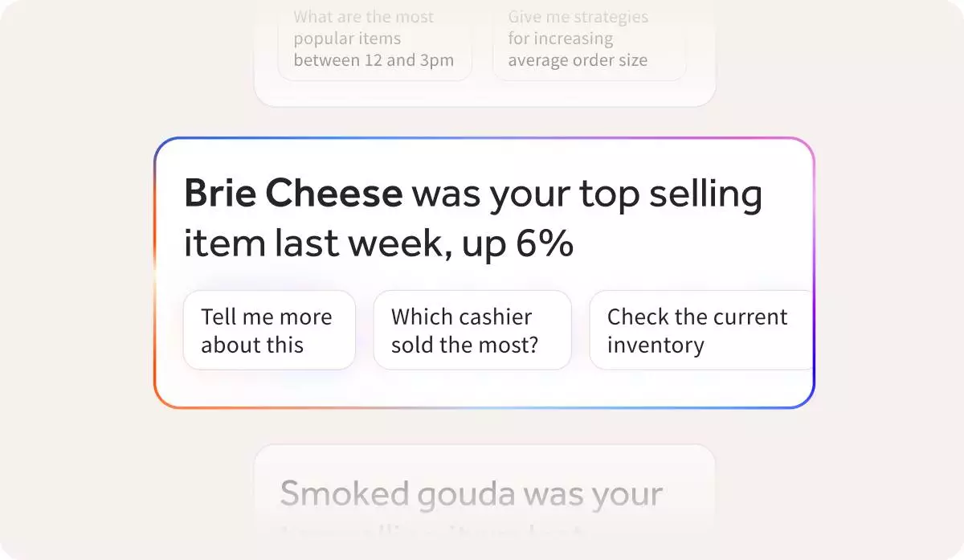This screenshot has height=560, width=964.
Task: Click the "Tell me more about this" suggestion
Action: coord(268,330)
